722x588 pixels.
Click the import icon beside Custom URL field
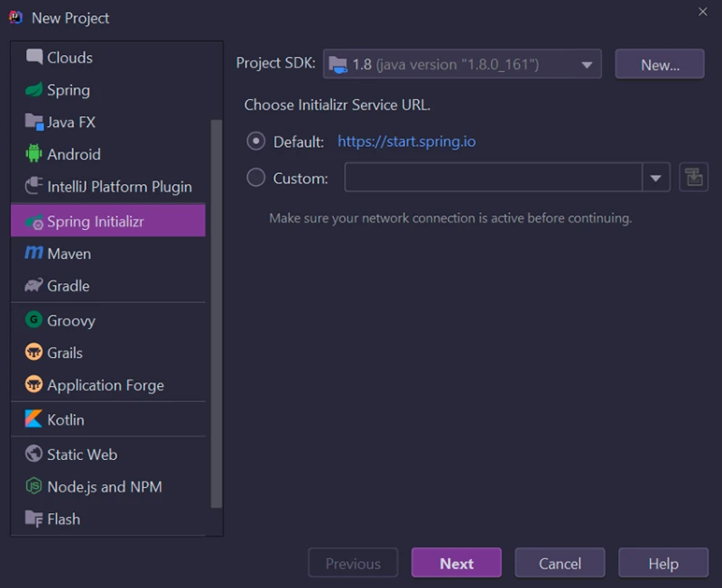[693, 177]
